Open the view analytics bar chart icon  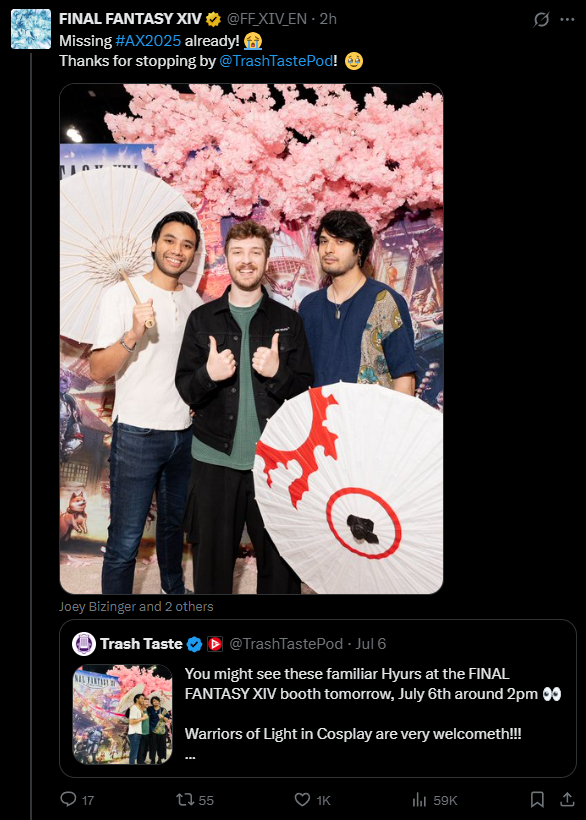coord(420,800)
